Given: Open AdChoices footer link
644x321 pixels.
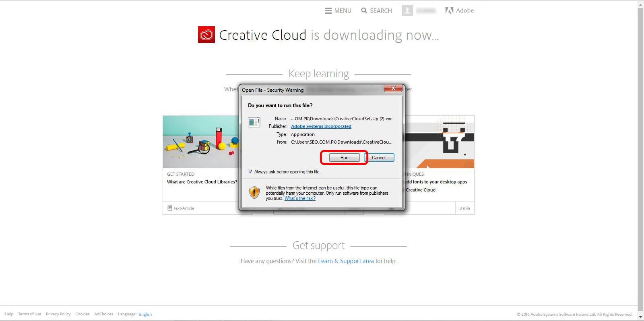Looking at the screenshot, I should click(104, 314).
